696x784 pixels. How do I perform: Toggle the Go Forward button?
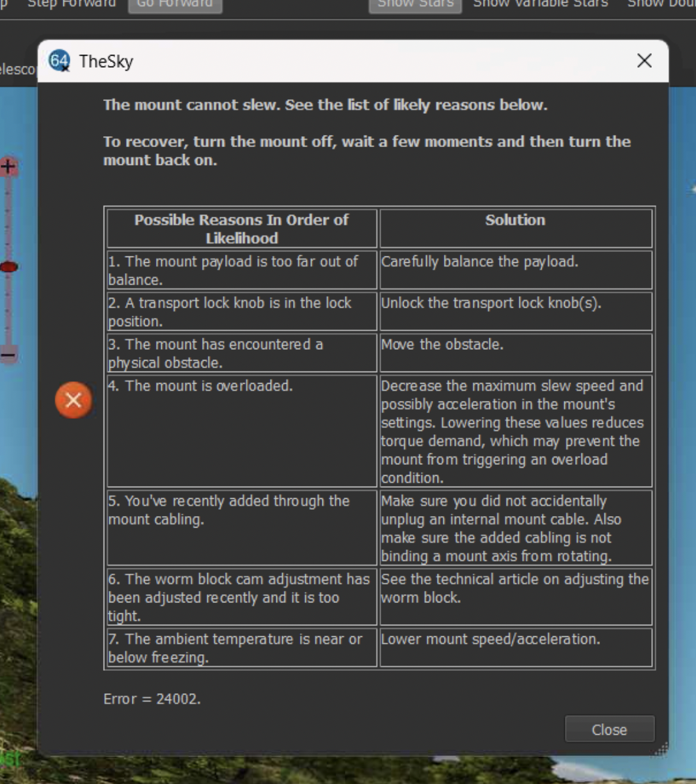[x=175, y=4]
